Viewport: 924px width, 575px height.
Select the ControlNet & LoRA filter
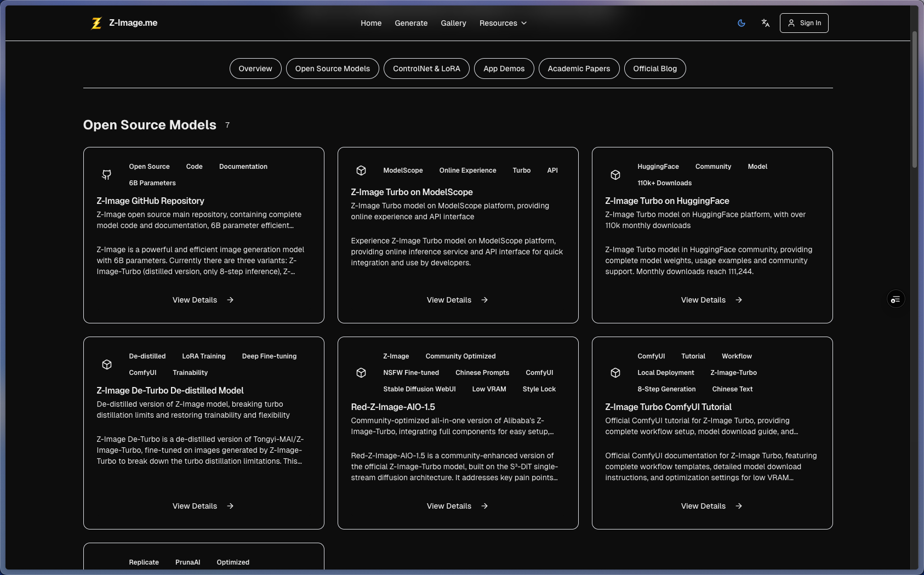[x=426, y=69]
